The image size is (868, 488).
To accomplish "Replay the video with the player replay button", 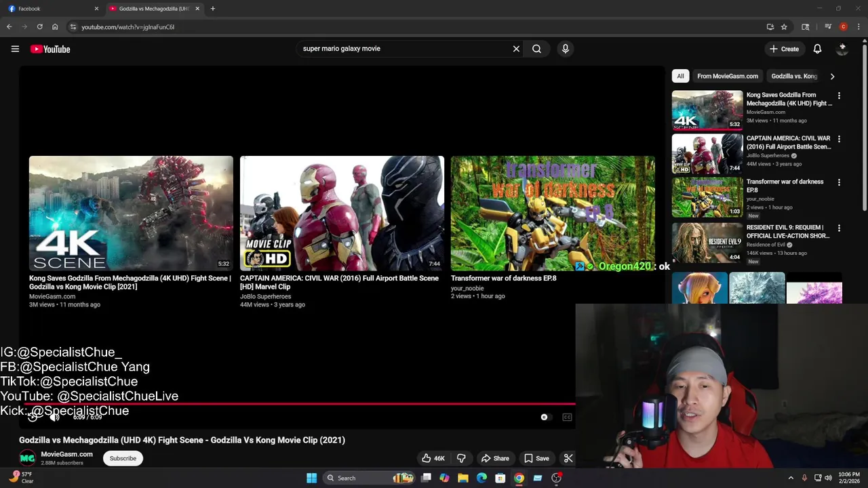I will coord(33,418).
